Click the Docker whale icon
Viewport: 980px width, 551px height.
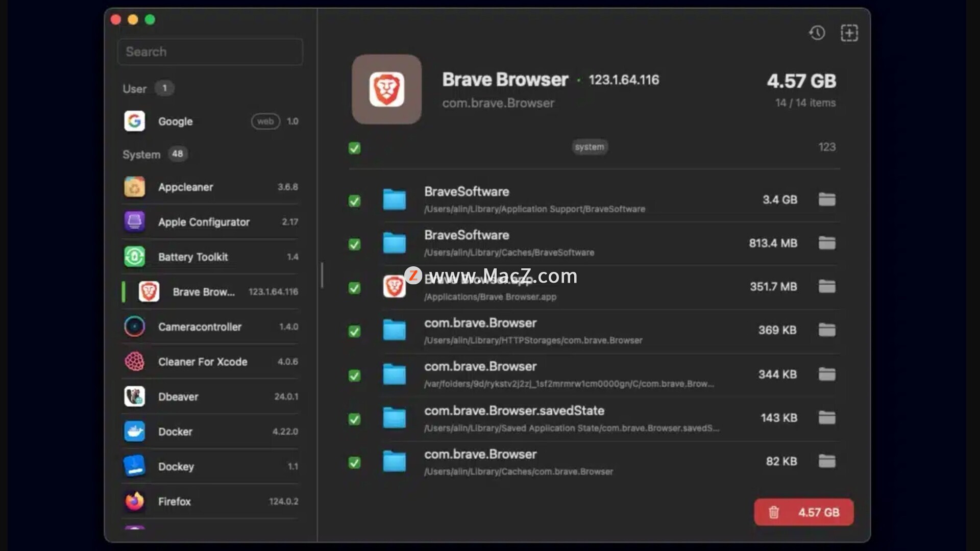[135, 432]
